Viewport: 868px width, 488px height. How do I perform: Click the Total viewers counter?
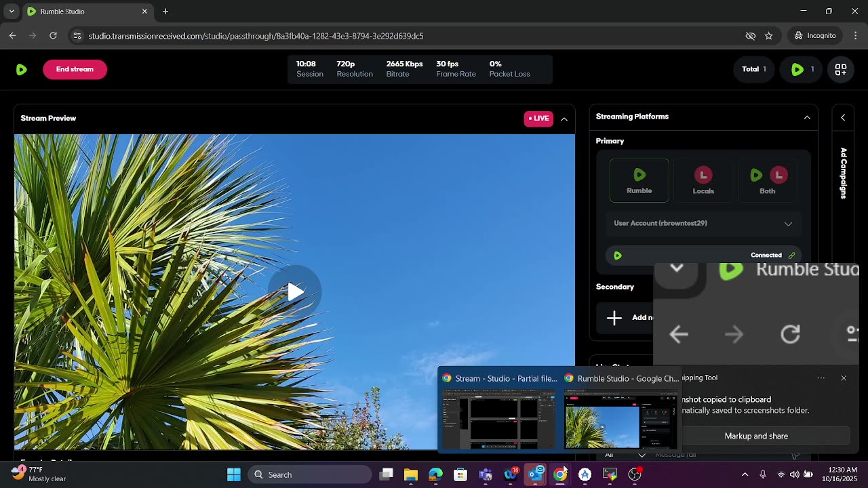pos(753,69)
